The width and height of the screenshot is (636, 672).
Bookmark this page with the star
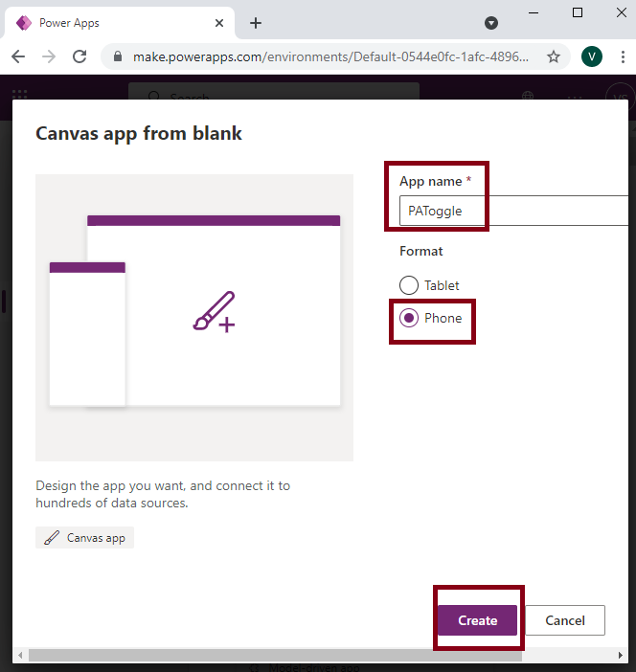(x=554, y=57)
